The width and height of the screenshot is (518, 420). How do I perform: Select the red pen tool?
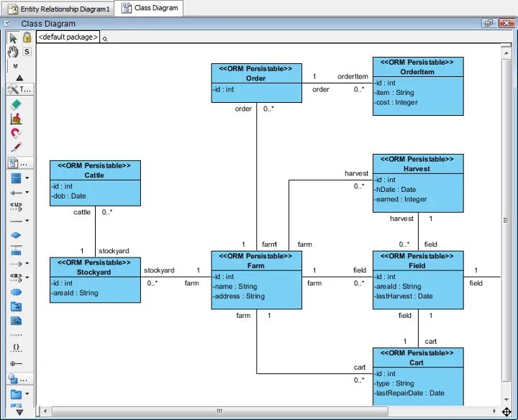click(16, 147)
